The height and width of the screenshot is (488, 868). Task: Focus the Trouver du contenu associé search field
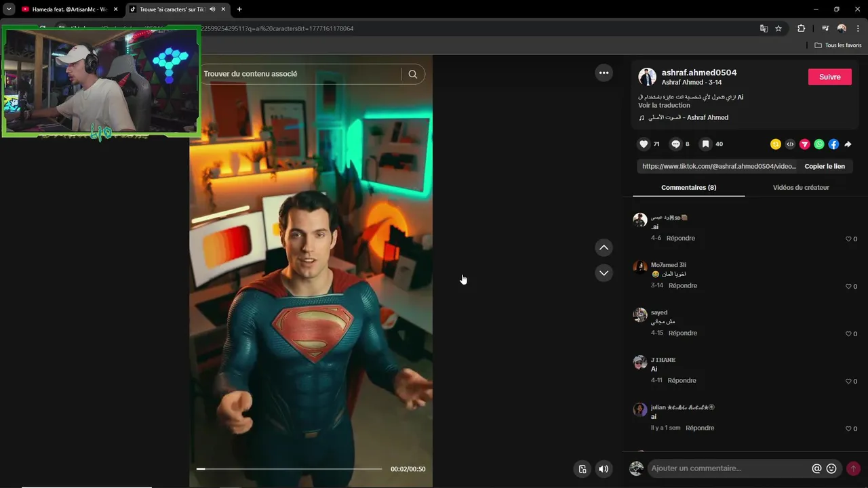(x=302, y=74)
